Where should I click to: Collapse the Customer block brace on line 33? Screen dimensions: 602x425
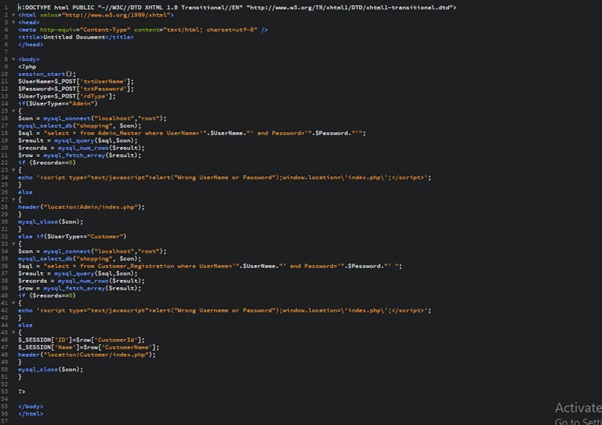click(13, 244)
